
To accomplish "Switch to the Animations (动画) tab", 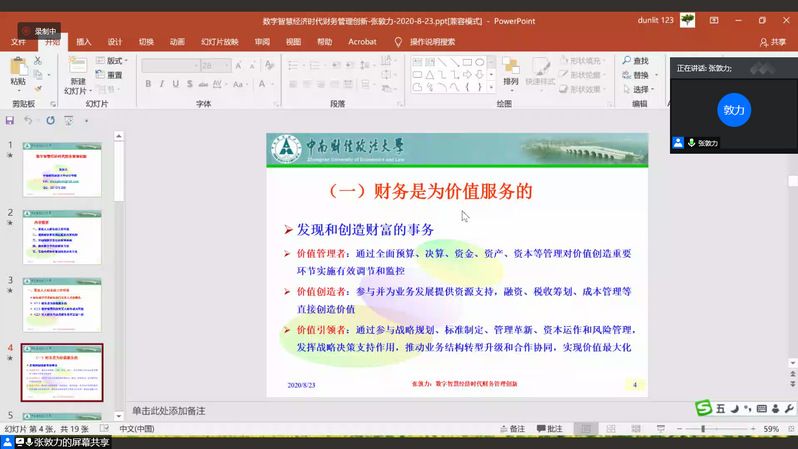I will (177, 42).
